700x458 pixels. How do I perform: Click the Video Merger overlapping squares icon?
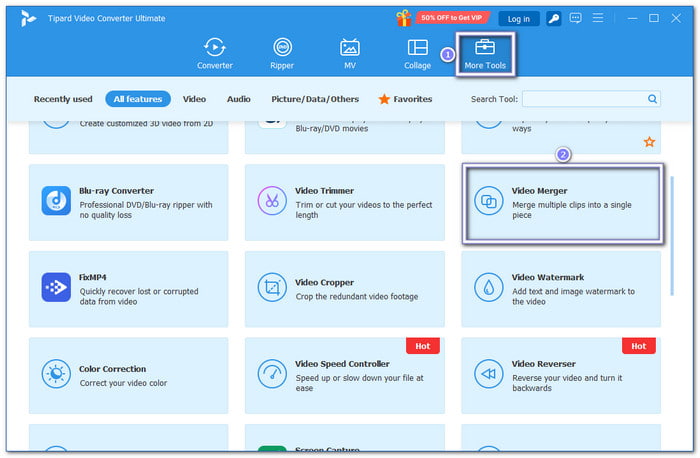[488, 201]
